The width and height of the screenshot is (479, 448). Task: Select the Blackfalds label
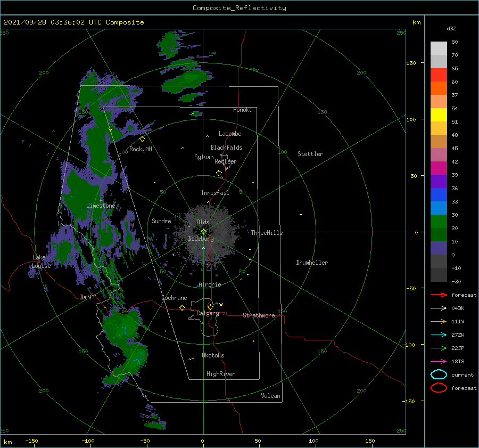226,148
